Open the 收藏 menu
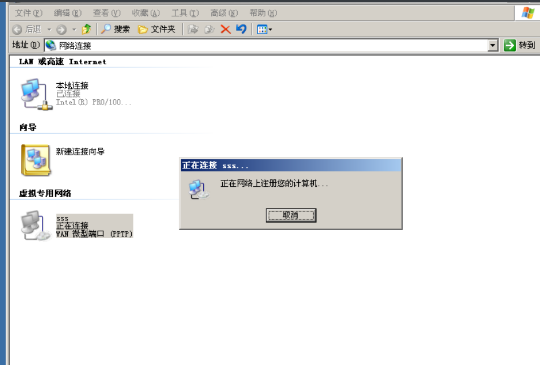Viewport: 540px width, 365px height. [x=146, y=13]
